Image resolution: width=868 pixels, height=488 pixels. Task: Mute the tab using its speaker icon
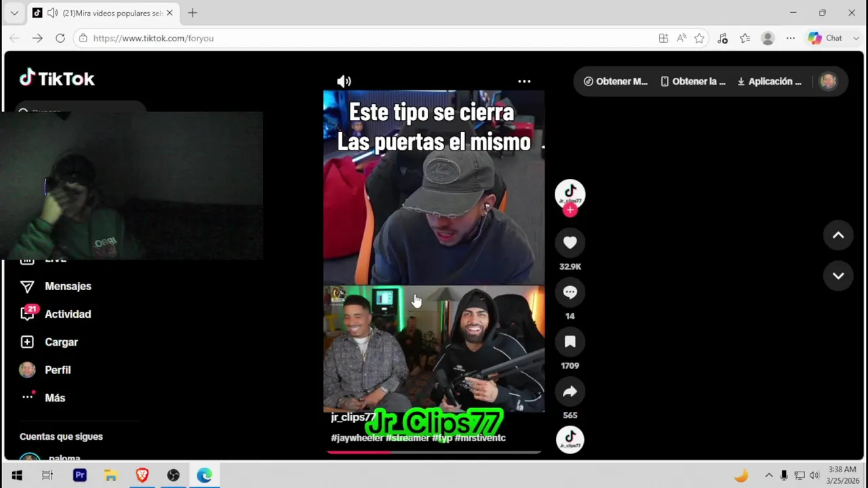click(x=52, y=13)
